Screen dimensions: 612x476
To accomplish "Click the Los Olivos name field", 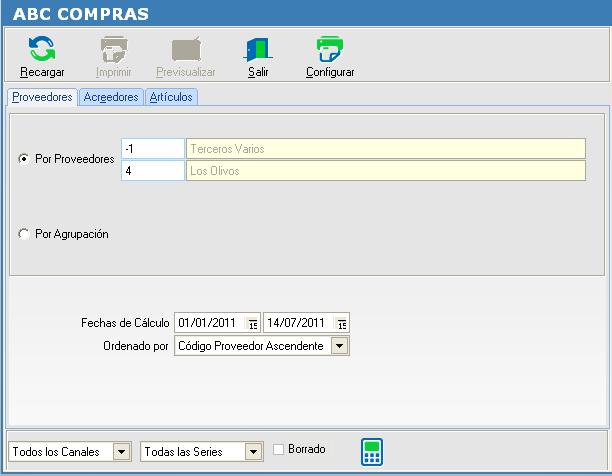I will (x=386, y=171).
